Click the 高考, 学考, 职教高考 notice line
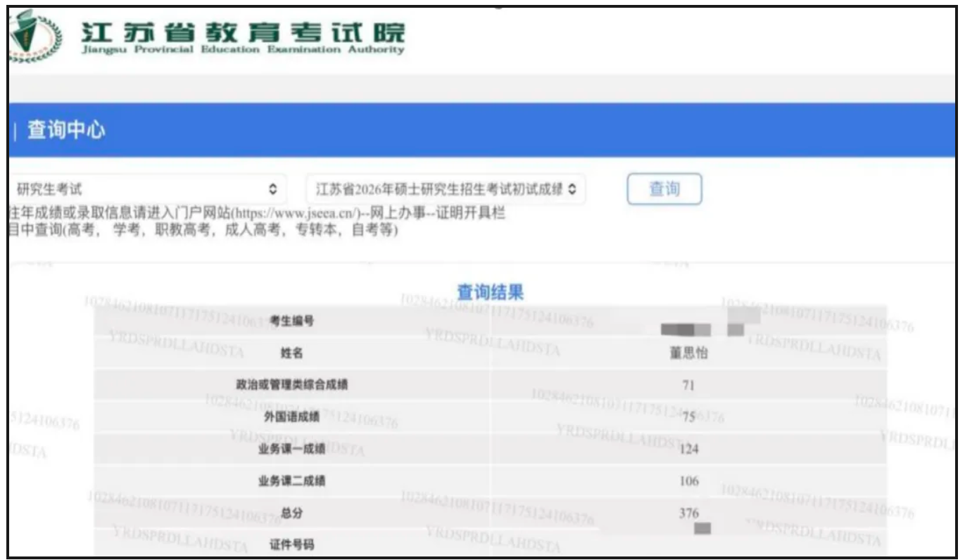Viewport: 965px width, 560px height. coord(203,230)
